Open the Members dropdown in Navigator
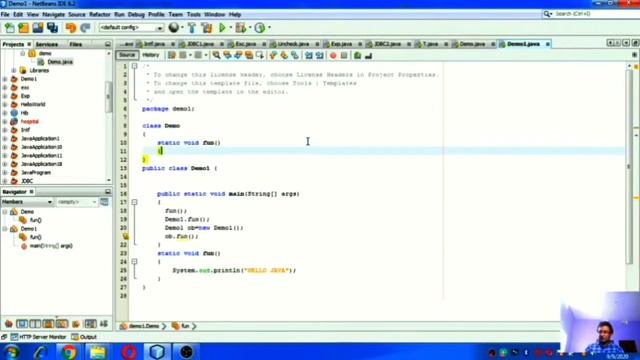This screenshot has height=360, width=640. [x=27, y=202]
